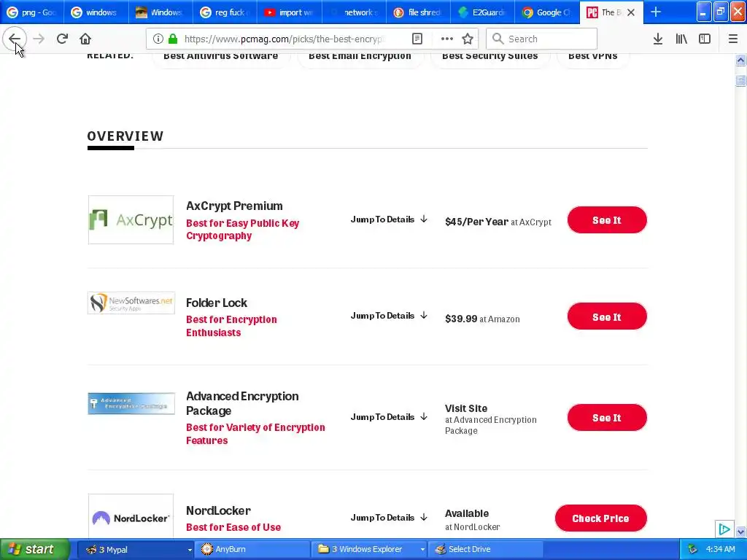Image resolution: width=747 pixels, height=560 pixels.
Task: Show site information icon in address bar
Action: click(x=158, y=39)
